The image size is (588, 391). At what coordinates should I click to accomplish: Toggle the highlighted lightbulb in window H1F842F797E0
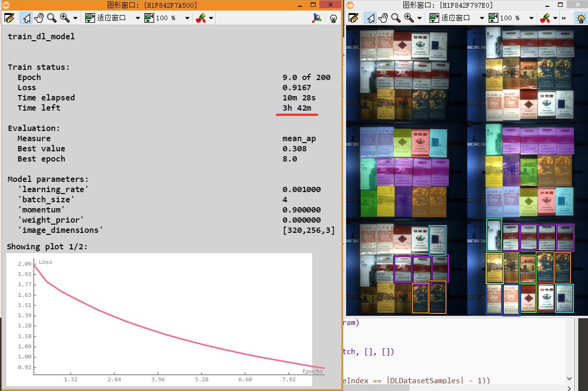pos(580,18)
